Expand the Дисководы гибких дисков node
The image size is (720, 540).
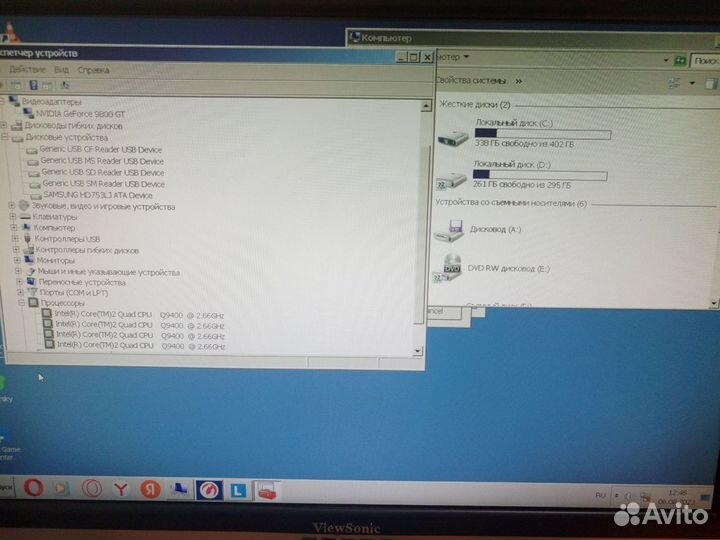[4, 125]
